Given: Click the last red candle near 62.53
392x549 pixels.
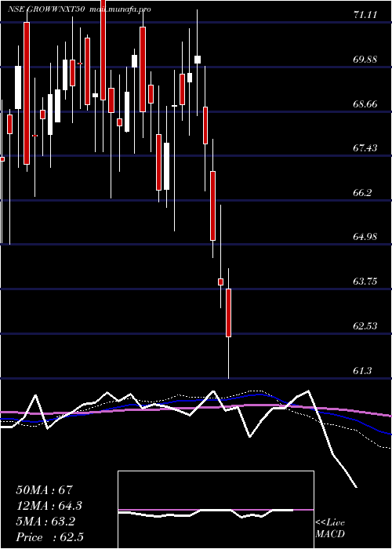Looking at the screenshot, I should tap(229, 313).
